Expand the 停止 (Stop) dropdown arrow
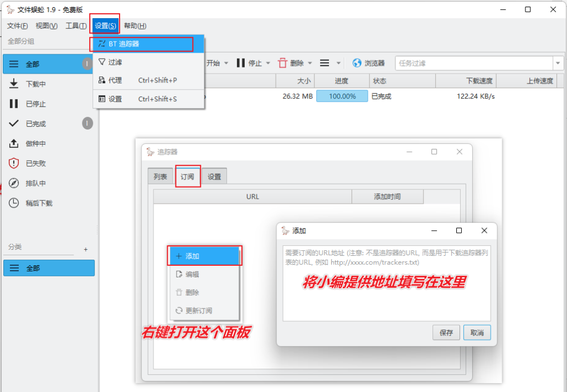The height and width of the screenshot is (392, 567). (x=267, y=63)
